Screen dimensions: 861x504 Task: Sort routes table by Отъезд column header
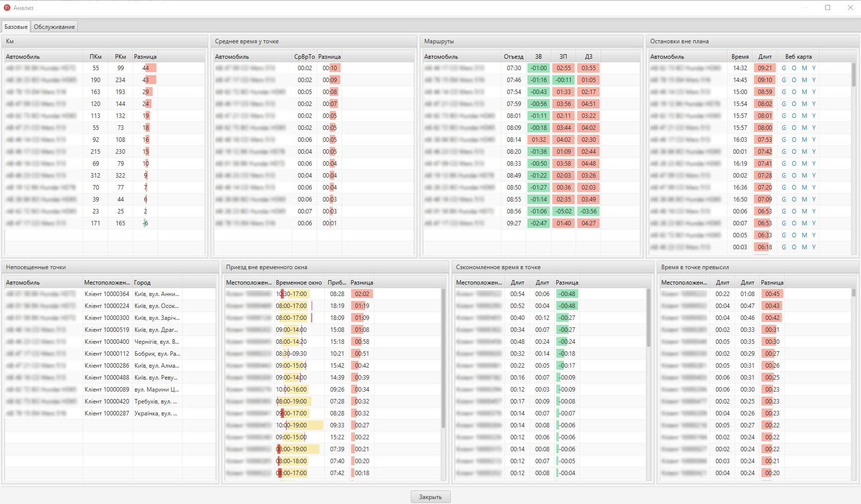tap(513, 57)
